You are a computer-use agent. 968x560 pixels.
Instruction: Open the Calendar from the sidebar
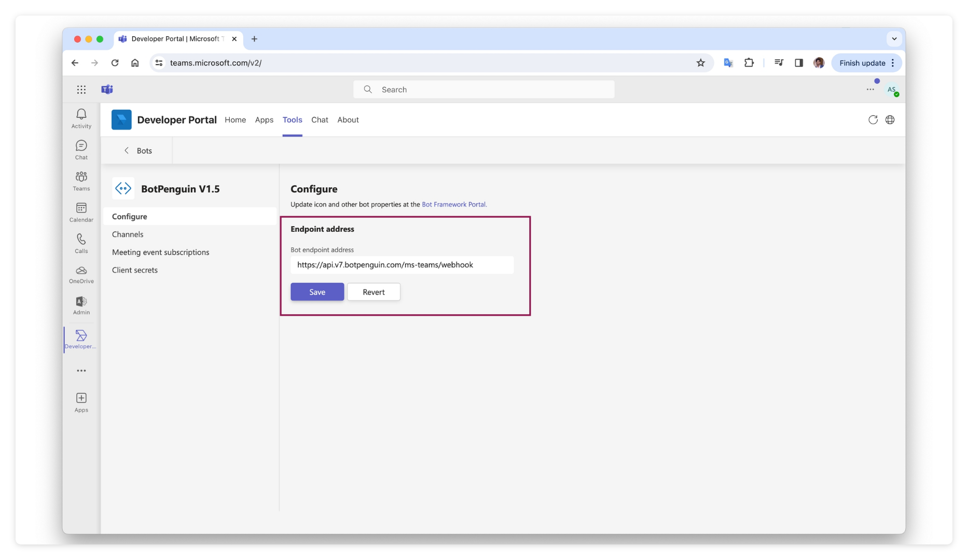tap(81, 212)
